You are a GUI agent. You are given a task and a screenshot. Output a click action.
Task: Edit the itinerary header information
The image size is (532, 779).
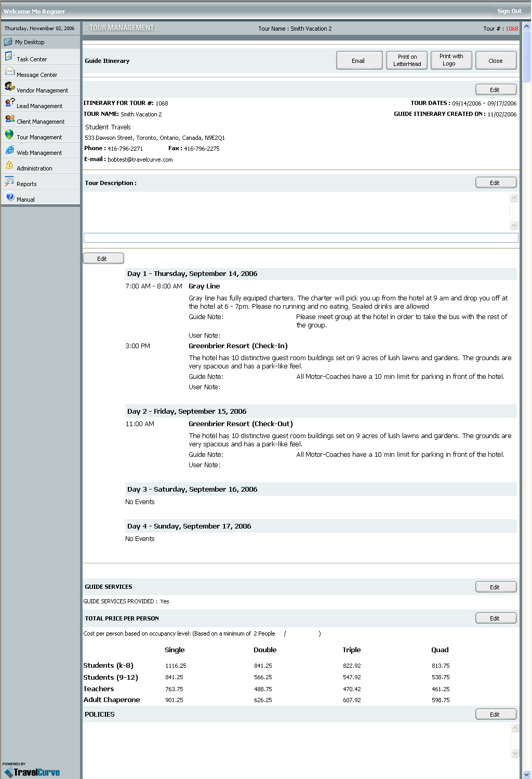(496, 89)
